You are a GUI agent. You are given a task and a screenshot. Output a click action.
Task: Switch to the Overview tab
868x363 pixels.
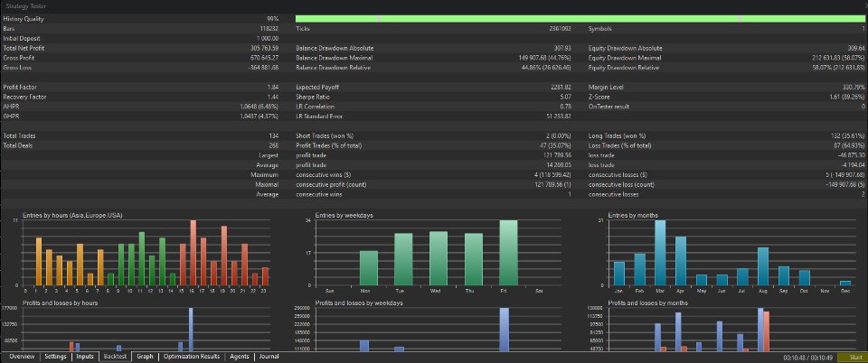[21, 357]
